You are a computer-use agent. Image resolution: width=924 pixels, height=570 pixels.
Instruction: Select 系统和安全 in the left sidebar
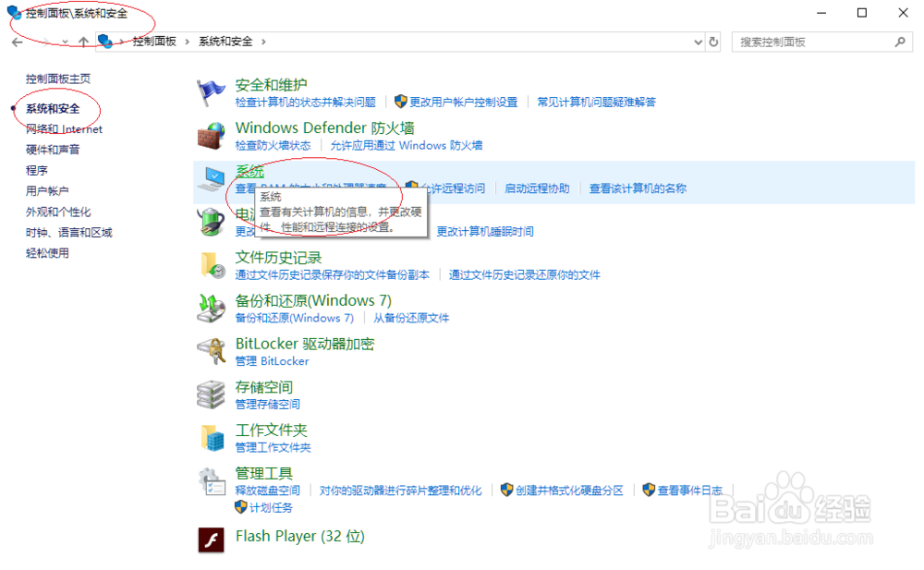click(x=53, y=108)
